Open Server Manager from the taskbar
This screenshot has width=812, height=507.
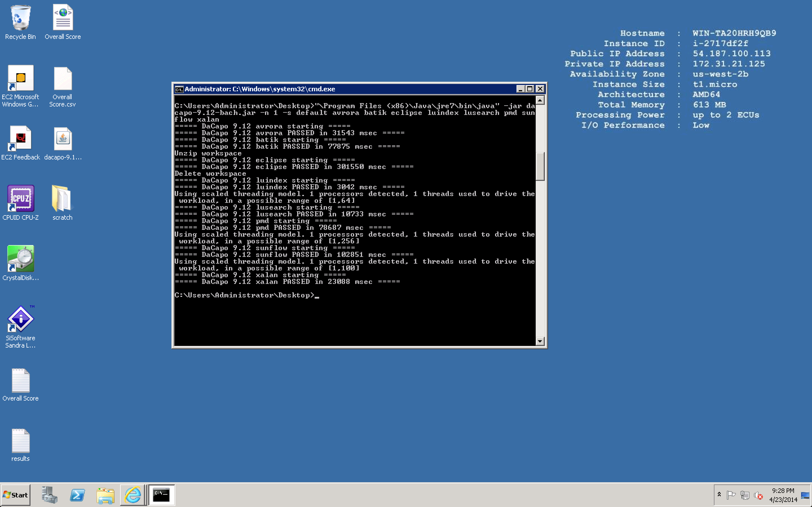point(50,495)
